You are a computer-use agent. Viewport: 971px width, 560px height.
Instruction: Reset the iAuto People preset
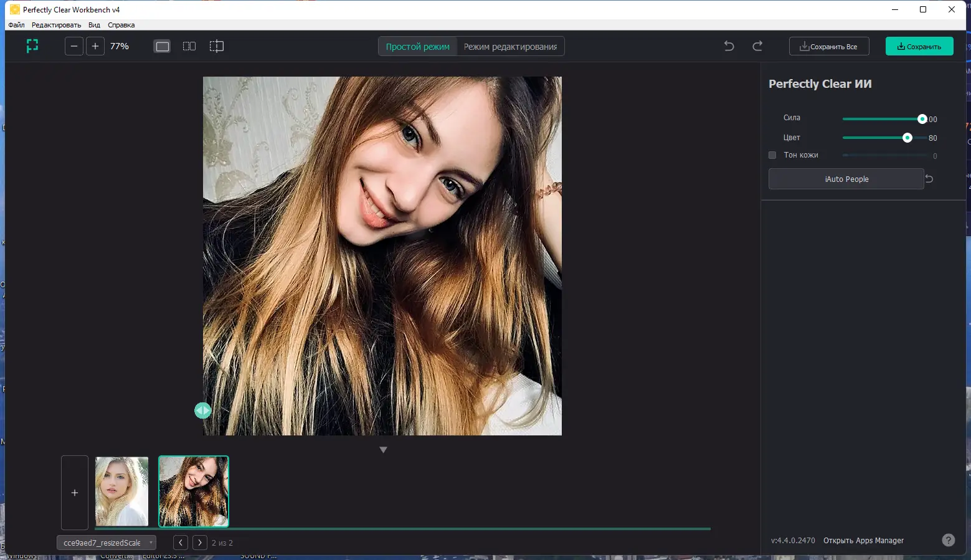929,179
